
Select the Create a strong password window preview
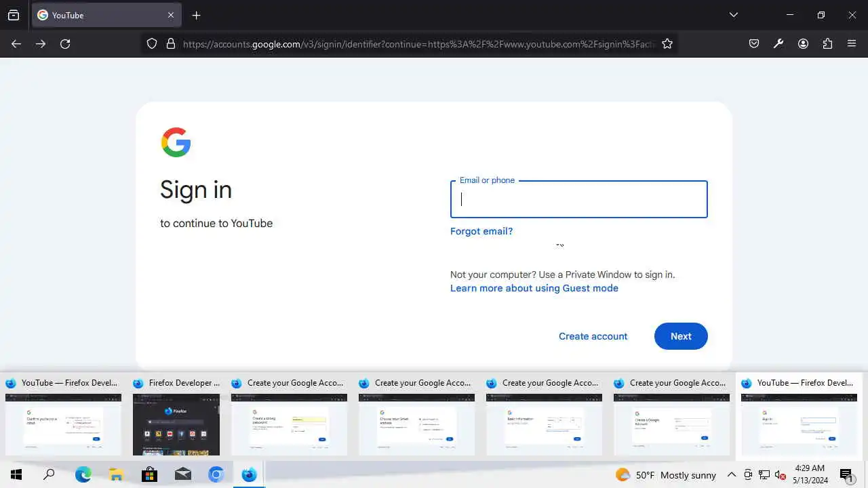point(289,417)
